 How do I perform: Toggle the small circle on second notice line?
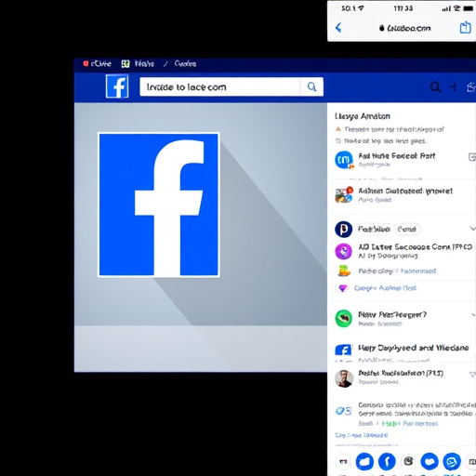338,141
